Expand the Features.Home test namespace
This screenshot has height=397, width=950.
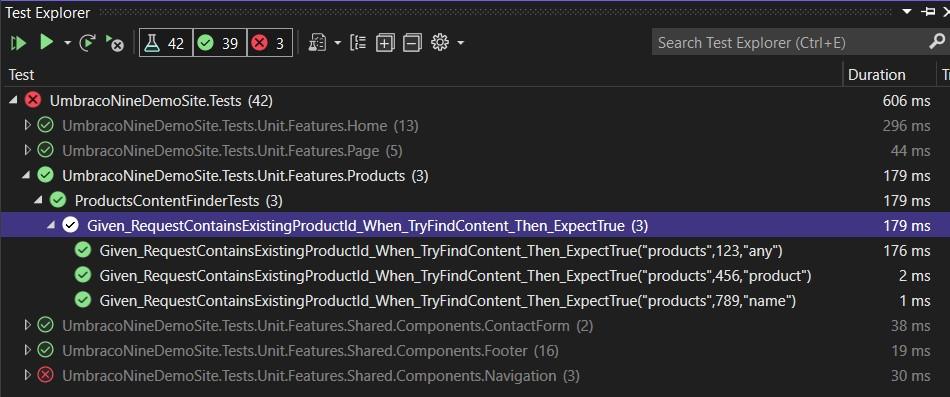[x=27, y=125]
